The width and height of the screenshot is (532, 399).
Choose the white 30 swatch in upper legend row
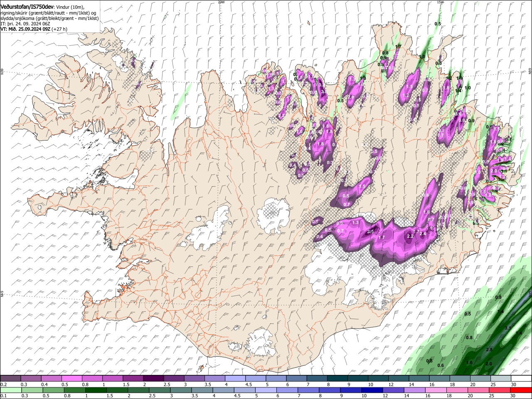click(x=521, y=378)
